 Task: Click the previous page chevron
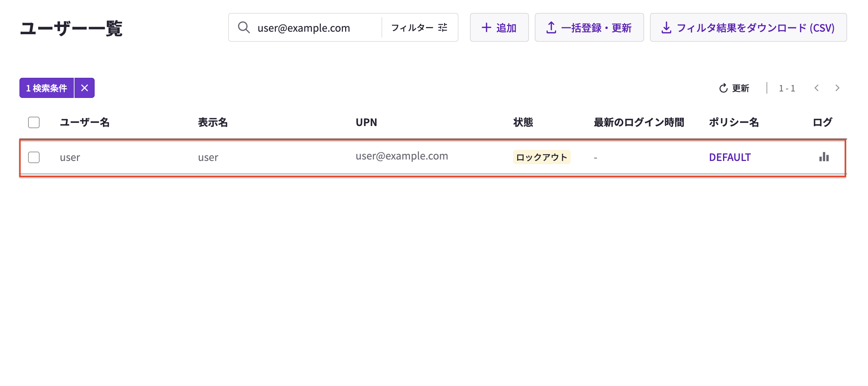click(817, 88)
